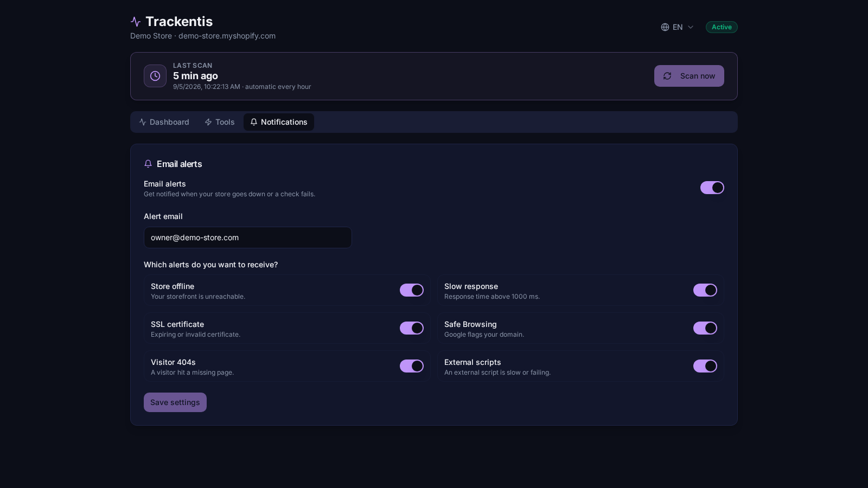Disable the main Email alerts toggle
The image size is (868, 488).
712,188
